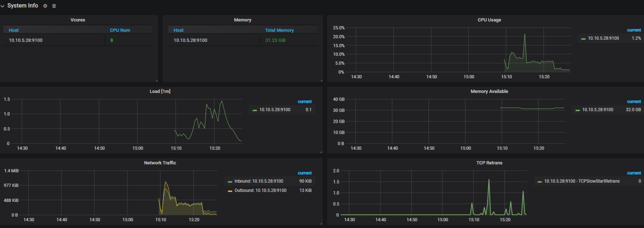Sort Vcores table by CPU Num column
Viewport: 644px width, 228px height.
[x=120, y=30]
